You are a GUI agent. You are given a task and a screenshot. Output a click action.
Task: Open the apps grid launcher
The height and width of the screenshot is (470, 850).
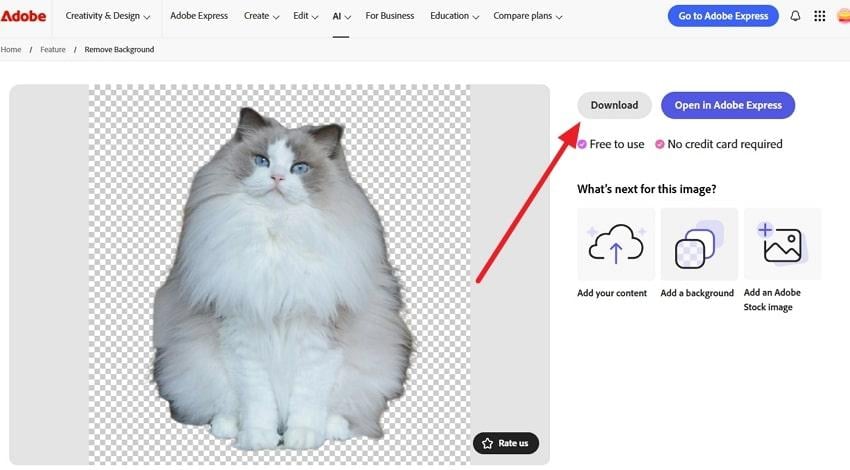pos(820,16)
